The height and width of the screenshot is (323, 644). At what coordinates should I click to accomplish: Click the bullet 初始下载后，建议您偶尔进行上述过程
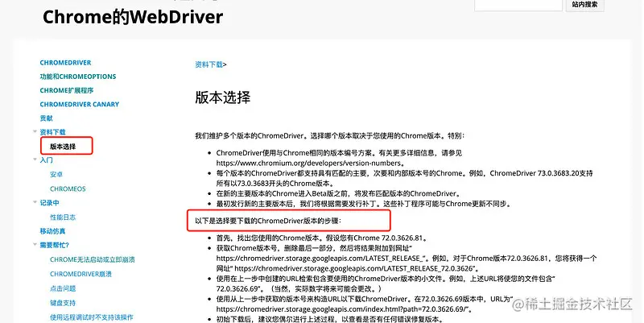click(x=330, y=319)
